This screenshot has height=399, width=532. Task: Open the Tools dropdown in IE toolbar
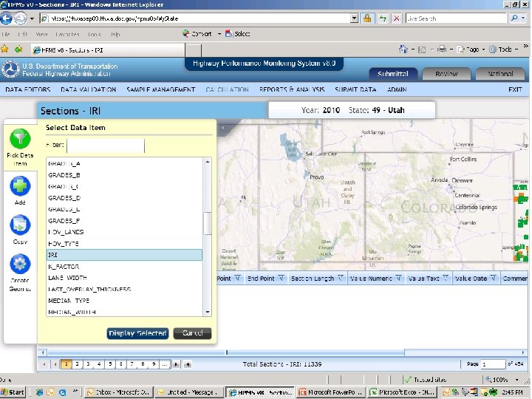[x=516, y=50]
